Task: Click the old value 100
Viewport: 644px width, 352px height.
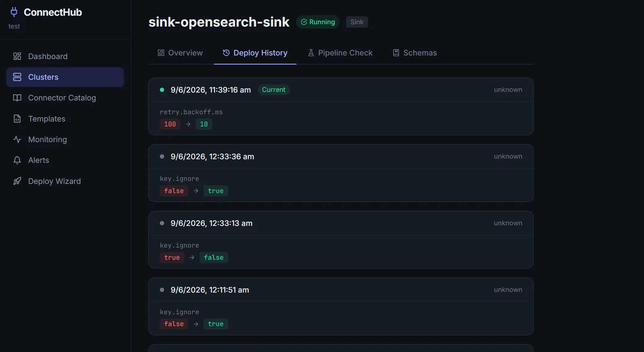Action: [x=170, y=124]
